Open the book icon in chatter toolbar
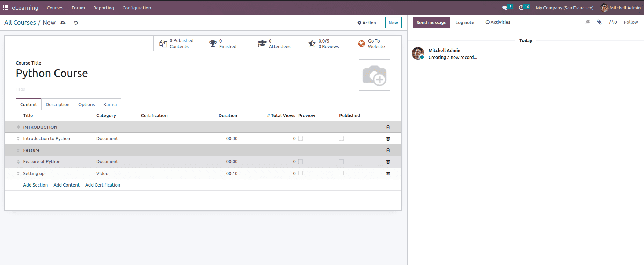The width and height of the screenshot is (644, 265). click(588, 22)
